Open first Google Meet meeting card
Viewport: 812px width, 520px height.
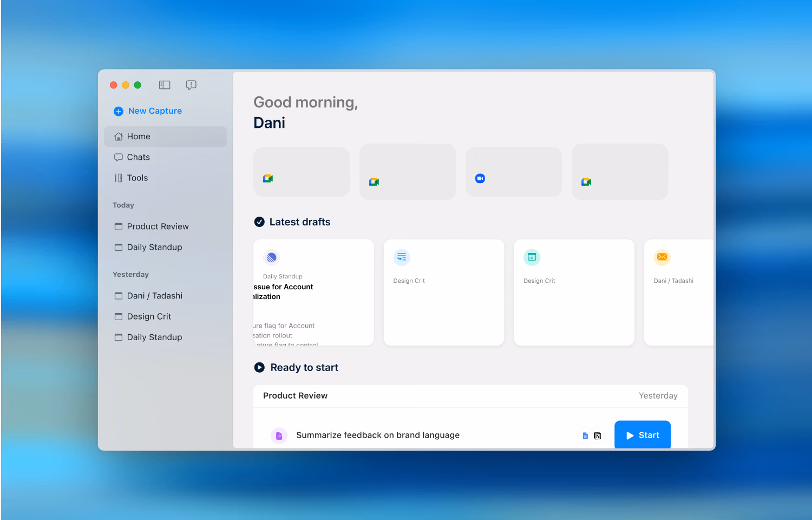301,172
